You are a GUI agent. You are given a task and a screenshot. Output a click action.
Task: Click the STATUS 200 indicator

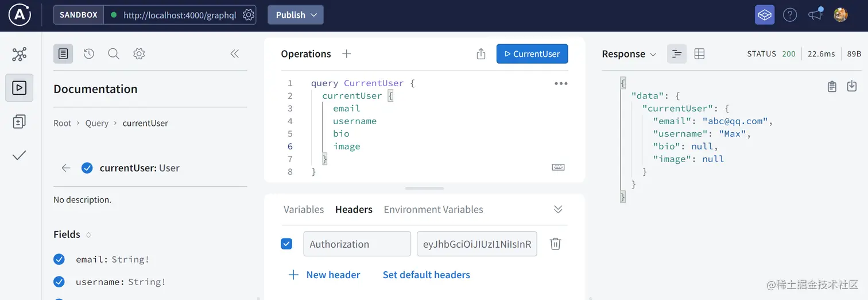tap(772, 54)
